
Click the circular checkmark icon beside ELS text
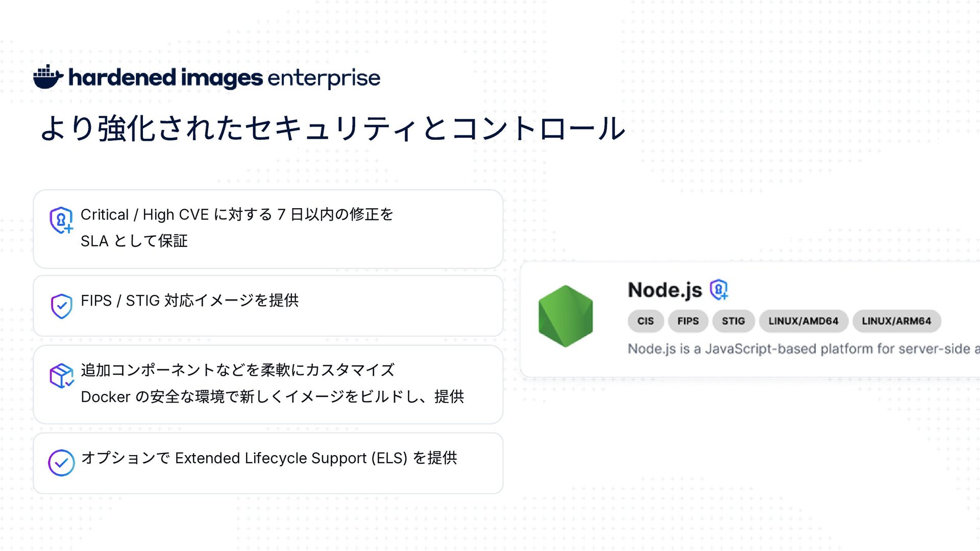61,463
